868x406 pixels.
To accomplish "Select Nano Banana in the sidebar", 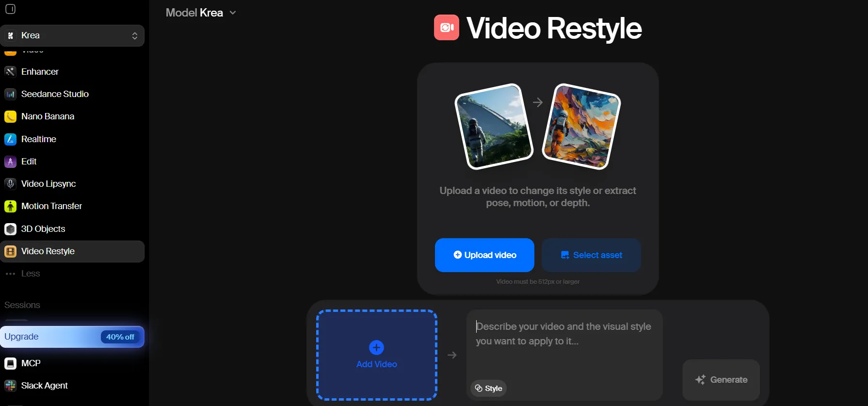I will click(x=72, y=116).
